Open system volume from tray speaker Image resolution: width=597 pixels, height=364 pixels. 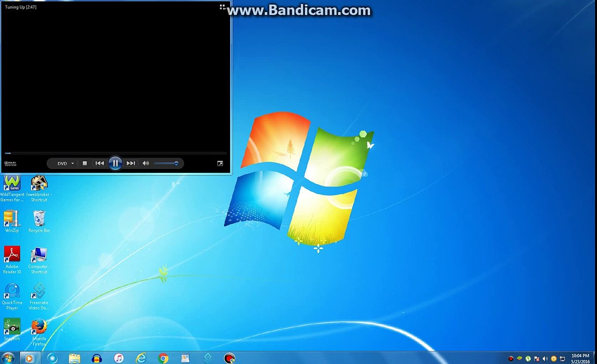(545, 358)
